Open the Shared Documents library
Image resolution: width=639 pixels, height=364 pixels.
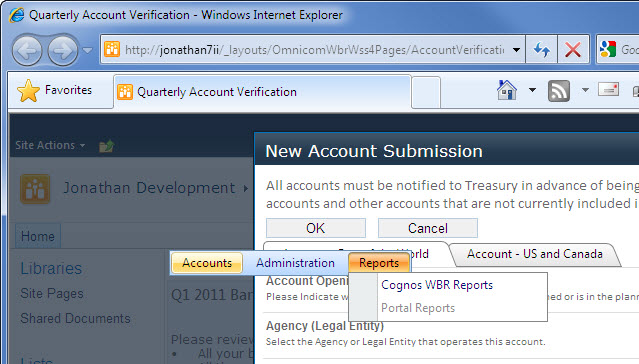(75, 318)
